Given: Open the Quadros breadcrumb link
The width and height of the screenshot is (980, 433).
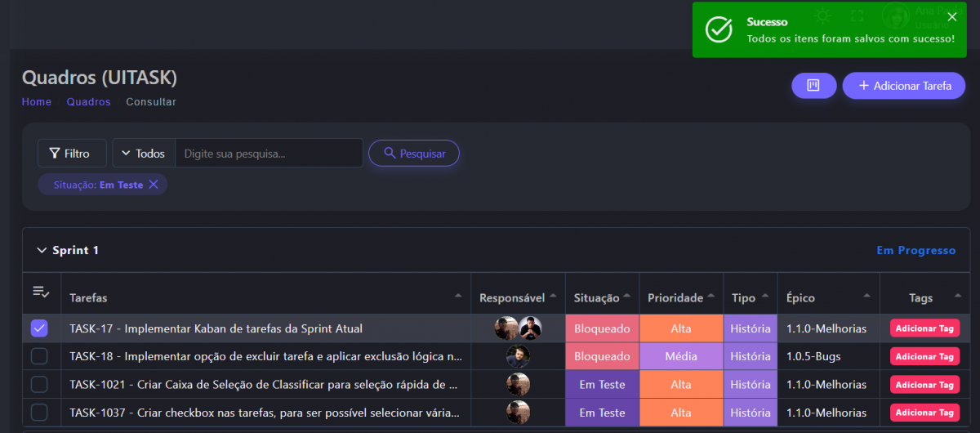Looking at the screenshot, I should (88, 102).
